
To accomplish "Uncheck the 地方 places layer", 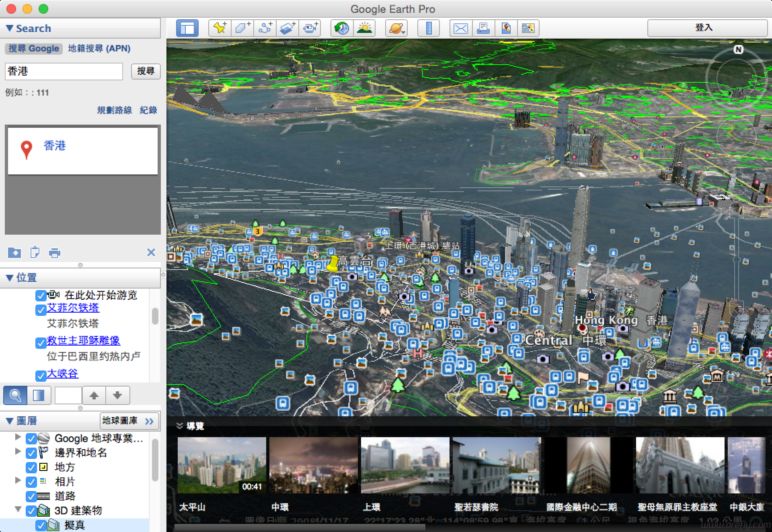I will tap(31, 467).
